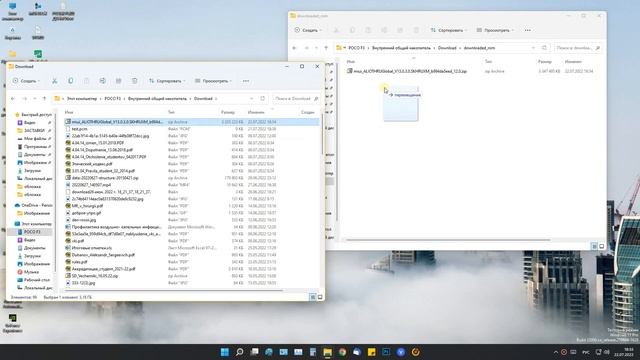Cut the selected file in Download window
The width and height of the screenshot is (640, 360).
(x=54, y=81)
